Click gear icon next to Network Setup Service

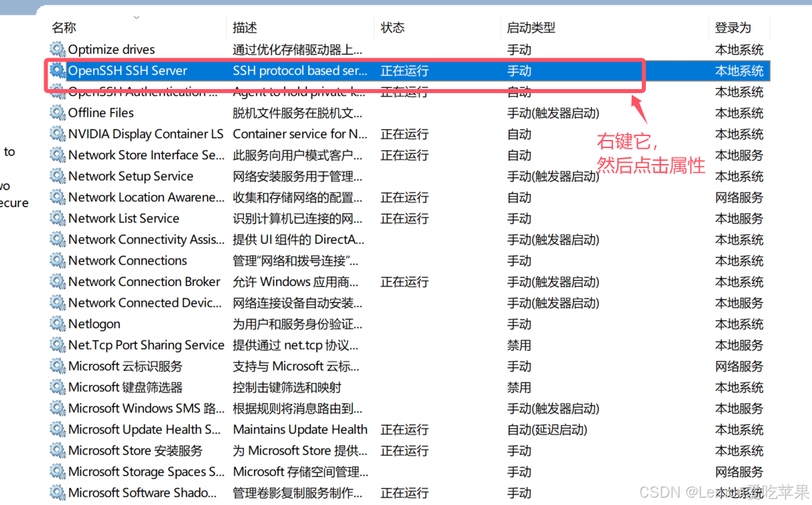click(58, 176)
